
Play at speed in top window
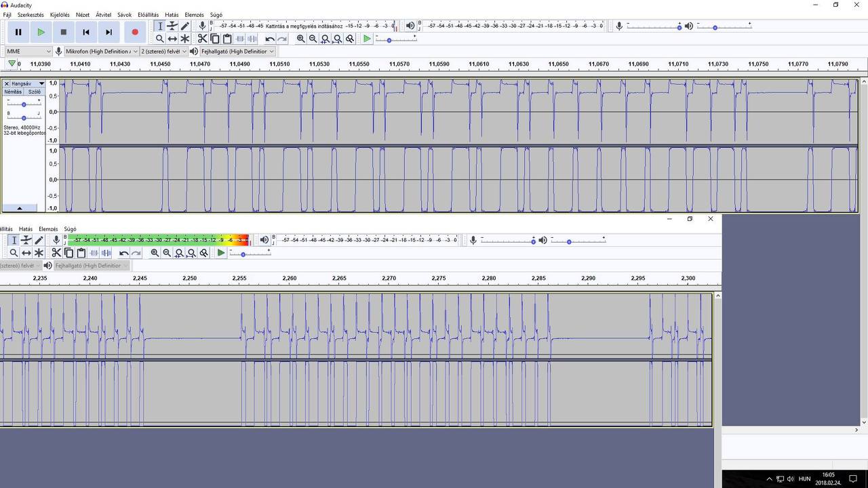coord(367,39)
